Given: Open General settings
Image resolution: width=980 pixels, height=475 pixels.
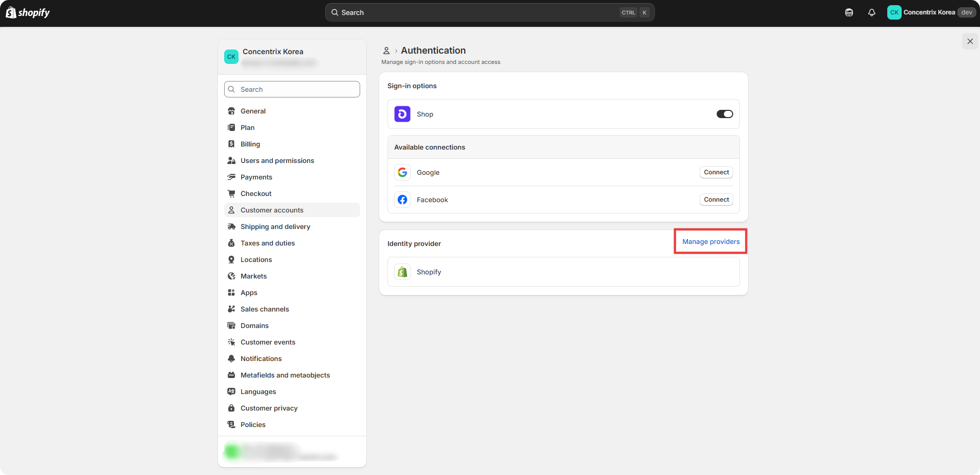Looking at the screenshot, I should click(x=292, y=111).
